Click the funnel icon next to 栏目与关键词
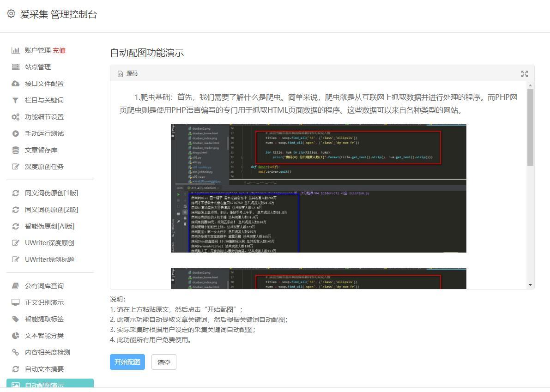This screenshot has height=392, width=550. pos(15,100)
